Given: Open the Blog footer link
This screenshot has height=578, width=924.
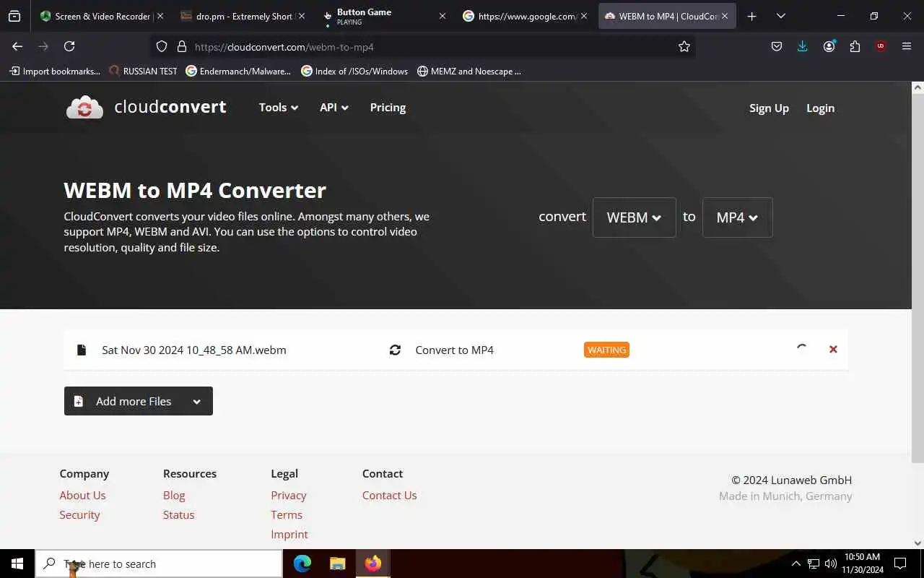Looking at the screenshot, I should (174, 495).
